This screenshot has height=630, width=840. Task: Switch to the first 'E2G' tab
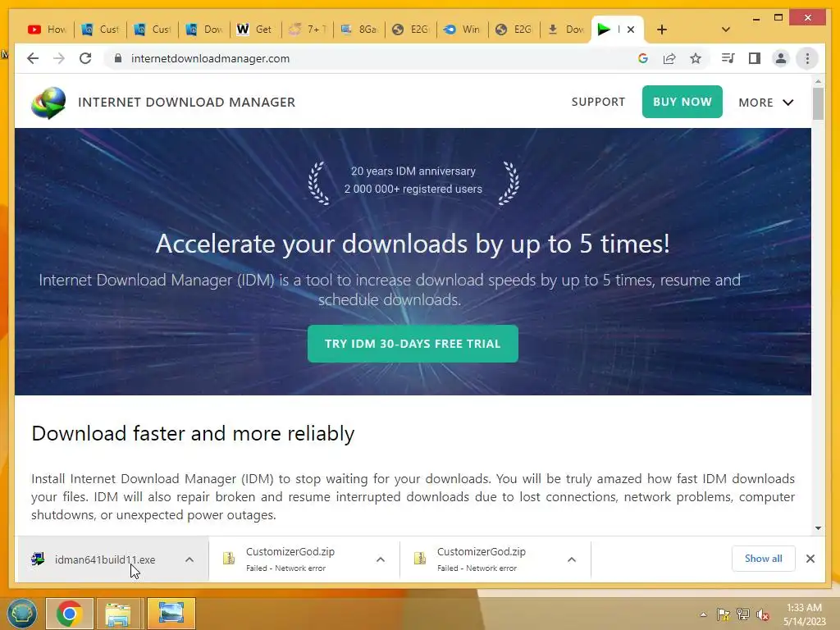tap(410, 30)
